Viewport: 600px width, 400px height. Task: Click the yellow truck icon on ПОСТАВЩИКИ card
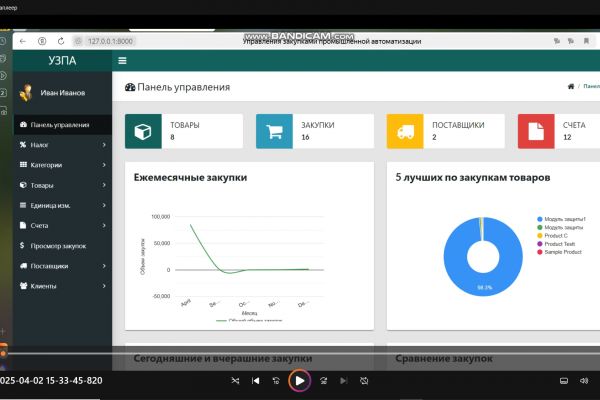[405, 131]
